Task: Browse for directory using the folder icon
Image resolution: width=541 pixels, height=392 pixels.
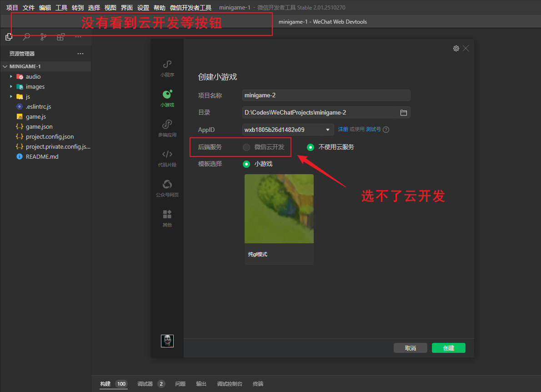Action: tap(403, 112)
